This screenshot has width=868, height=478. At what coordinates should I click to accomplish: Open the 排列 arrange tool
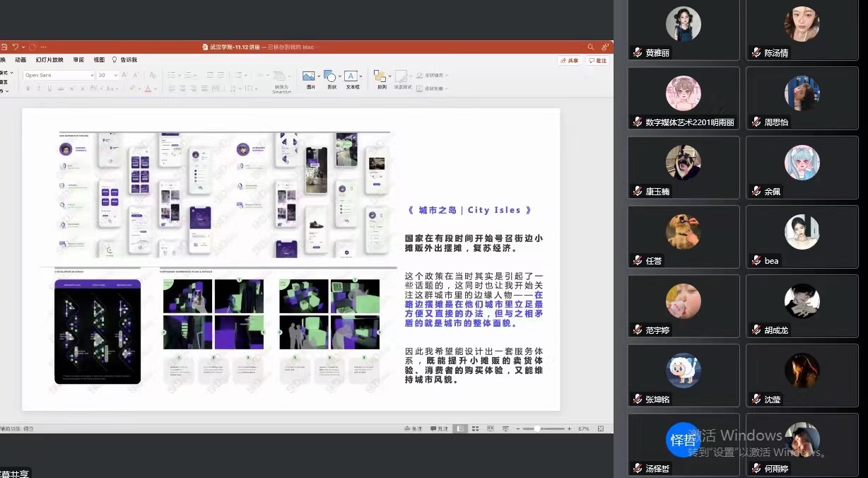[x=380, y=76]
